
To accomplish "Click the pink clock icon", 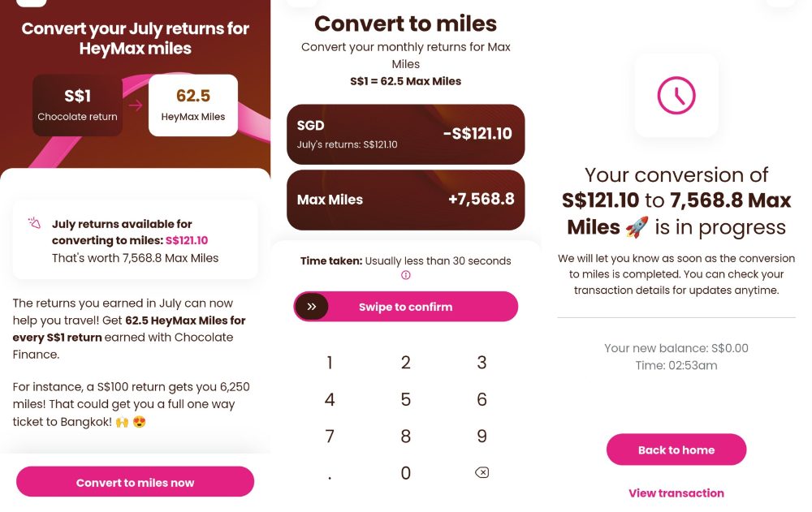I will [x=676, y=95].
